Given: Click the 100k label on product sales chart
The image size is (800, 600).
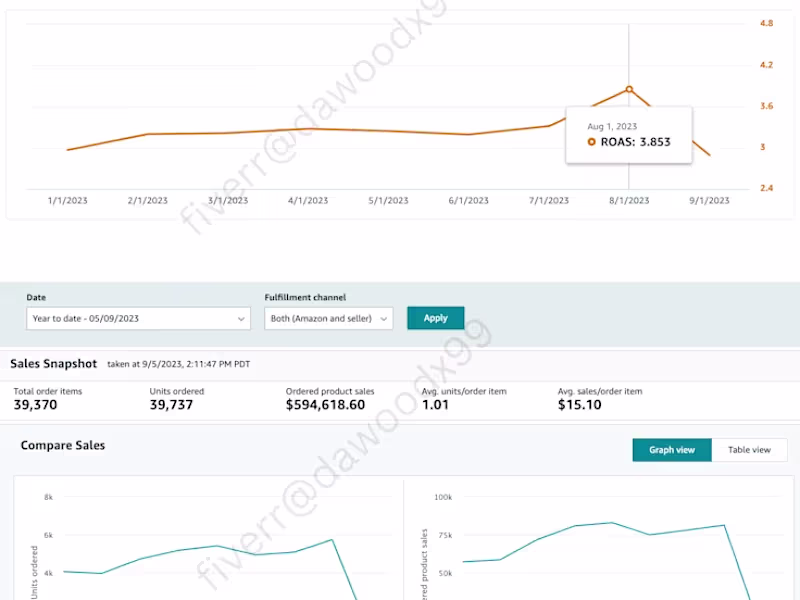Looking at the screenshot, I should pyautogui.click(x=442, y=497).
